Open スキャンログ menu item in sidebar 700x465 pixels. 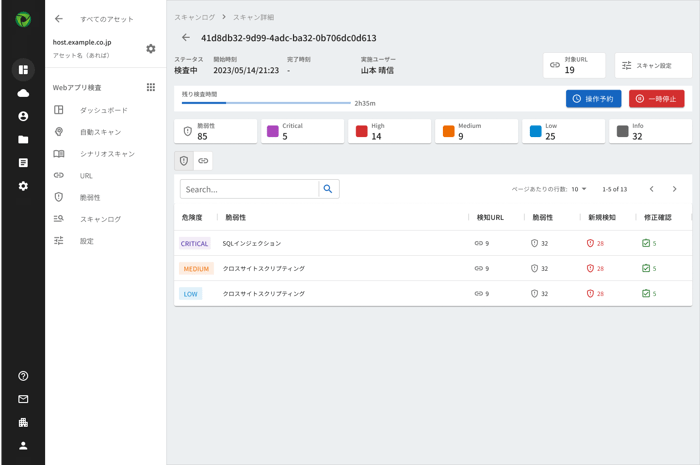104,219
